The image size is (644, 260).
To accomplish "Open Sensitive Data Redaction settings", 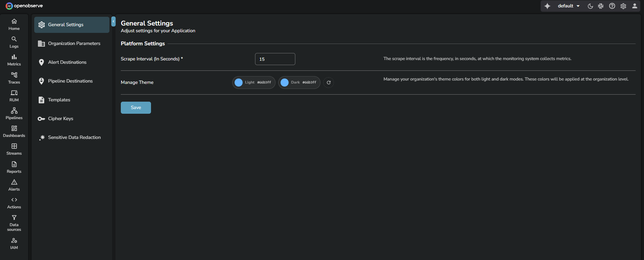I will (72, 138).
